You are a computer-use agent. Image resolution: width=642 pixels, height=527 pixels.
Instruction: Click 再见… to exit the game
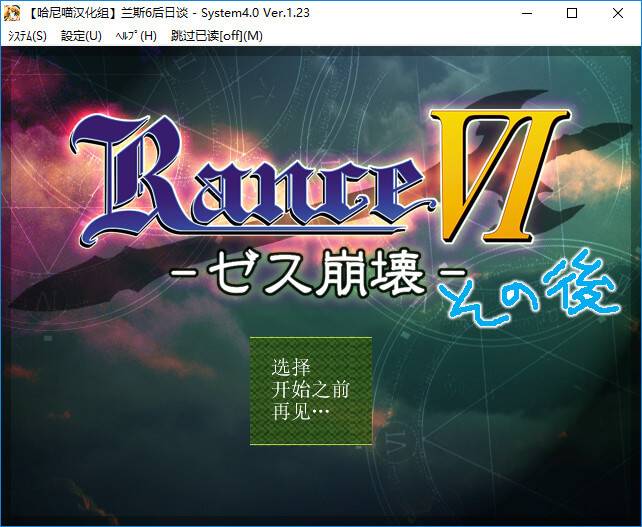(300, 411)
